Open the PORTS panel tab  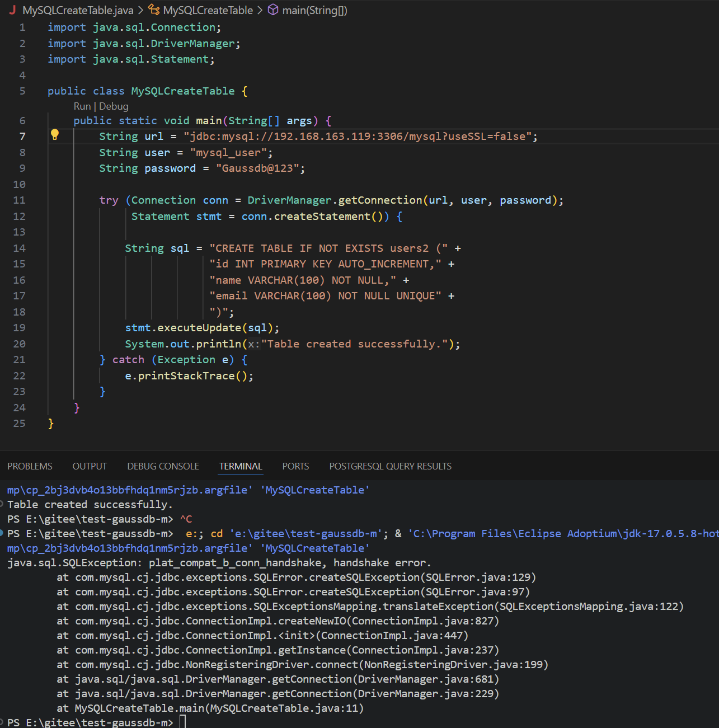(x=295, y=466)
